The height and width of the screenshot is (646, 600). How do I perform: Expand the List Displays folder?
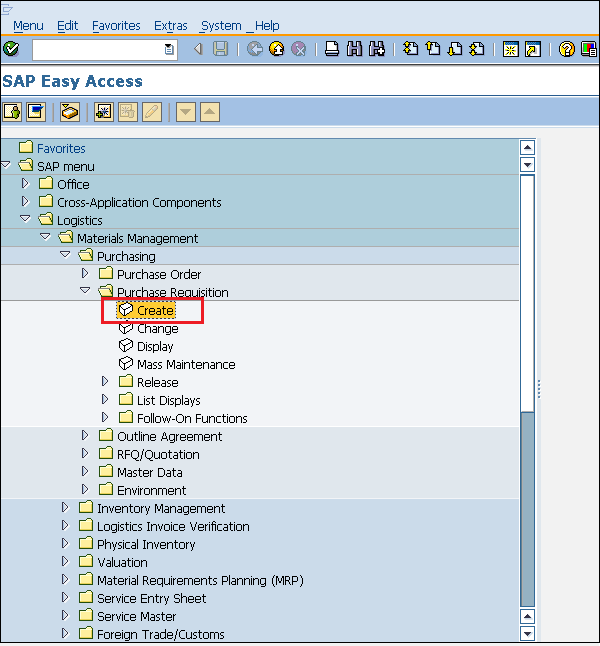pos(105,399)
